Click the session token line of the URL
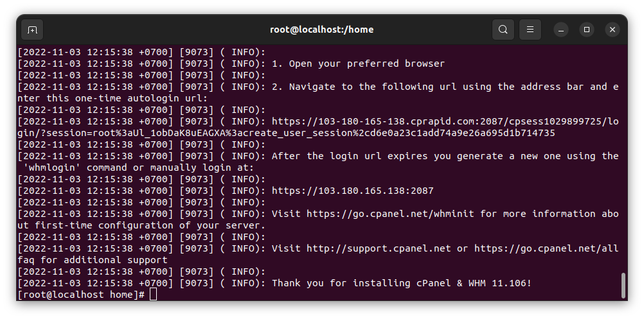The image size is (644, 319). coord(286,133)
